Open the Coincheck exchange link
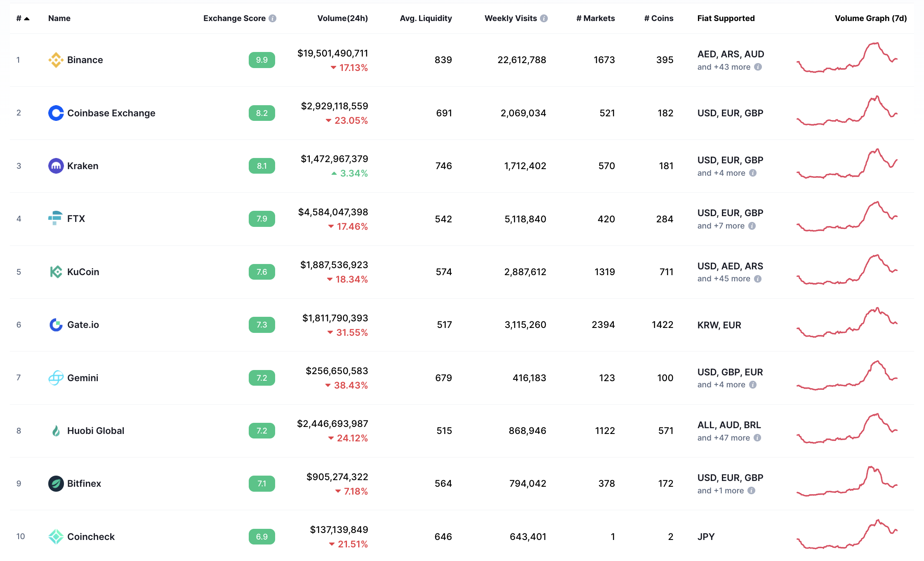 (91, 537)
